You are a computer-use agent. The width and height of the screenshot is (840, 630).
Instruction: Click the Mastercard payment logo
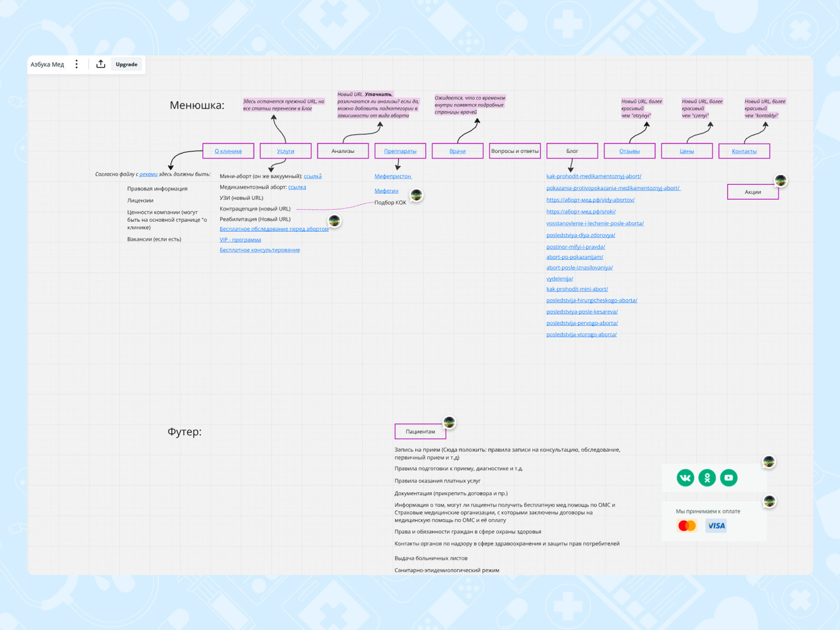tap(687, 526)
